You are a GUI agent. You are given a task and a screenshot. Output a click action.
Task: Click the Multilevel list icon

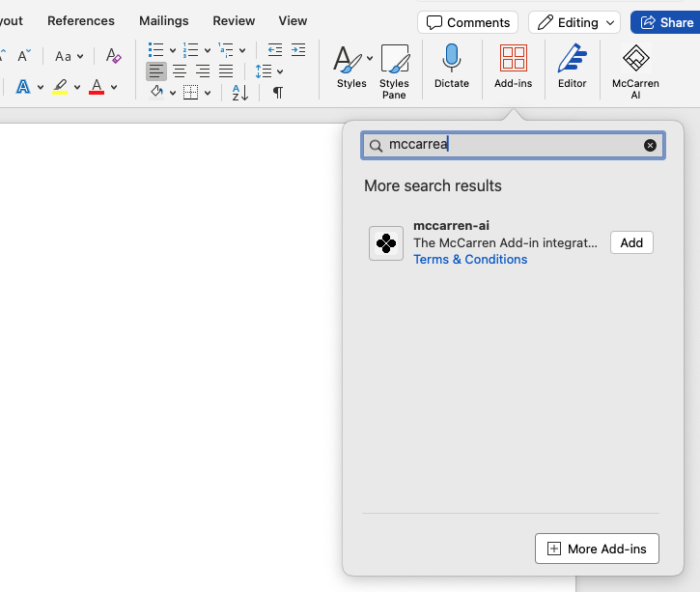pos(225,50)
